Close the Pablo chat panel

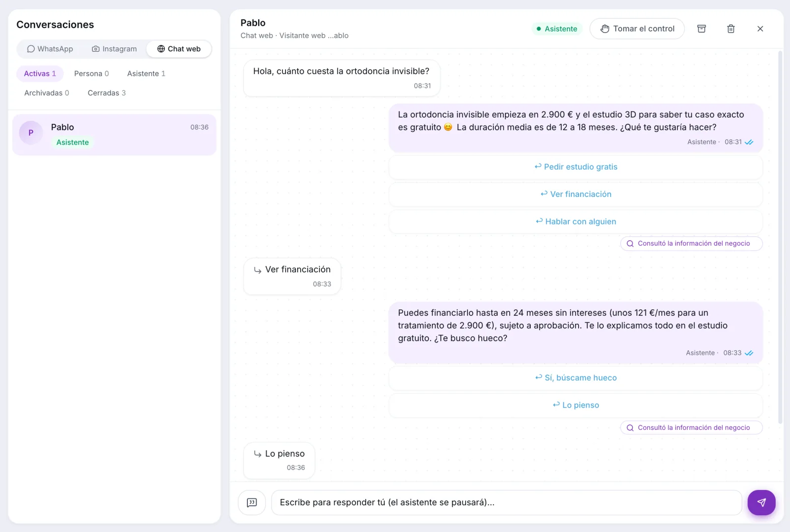click(x=760, y=29)
